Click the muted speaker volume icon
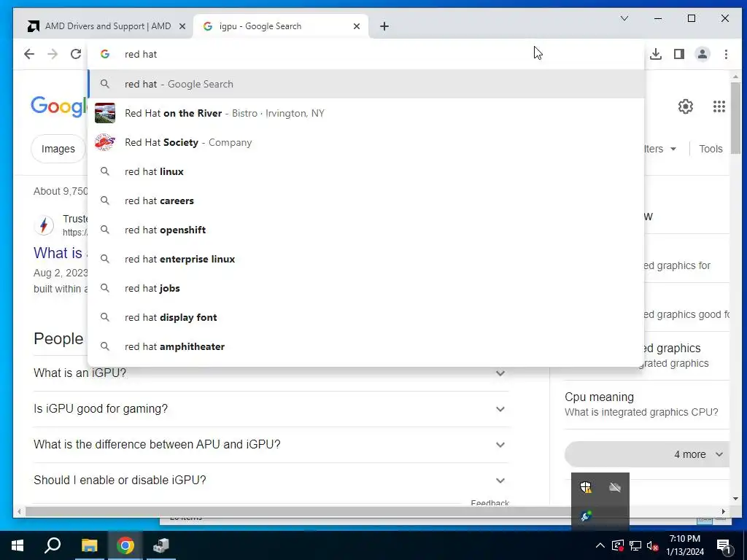747x560 pixels. 653,545
